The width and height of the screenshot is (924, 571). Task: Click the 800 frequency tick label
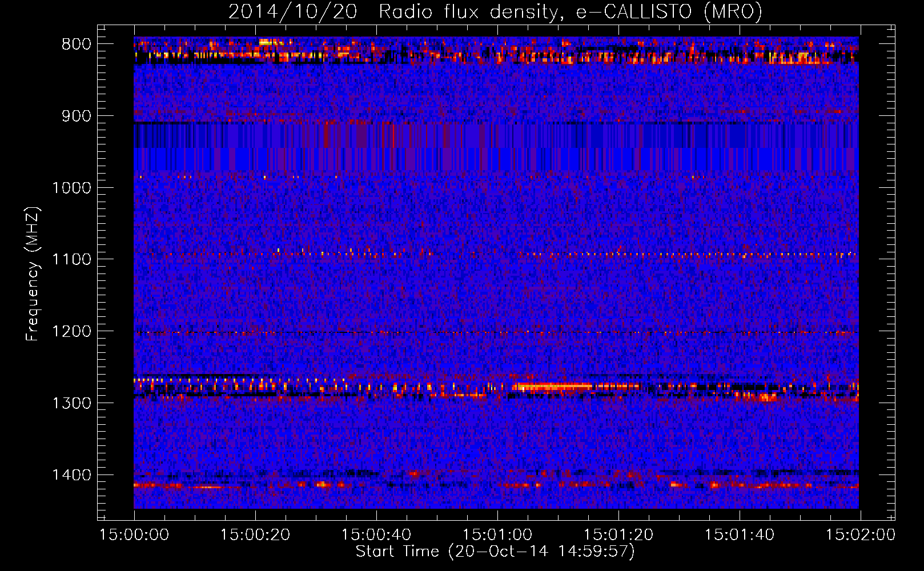click(x=76, y=45)
